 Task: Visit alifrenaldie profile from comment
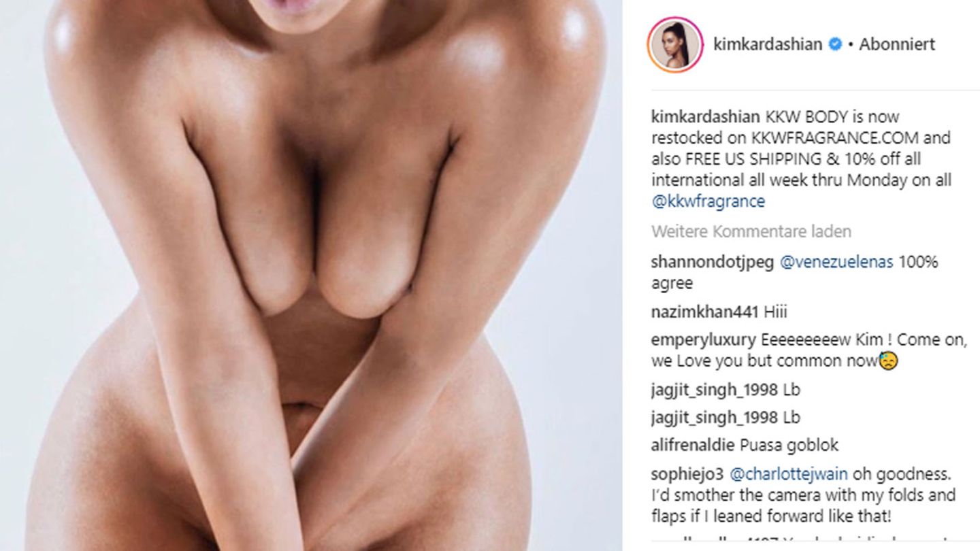pos(693,446)
